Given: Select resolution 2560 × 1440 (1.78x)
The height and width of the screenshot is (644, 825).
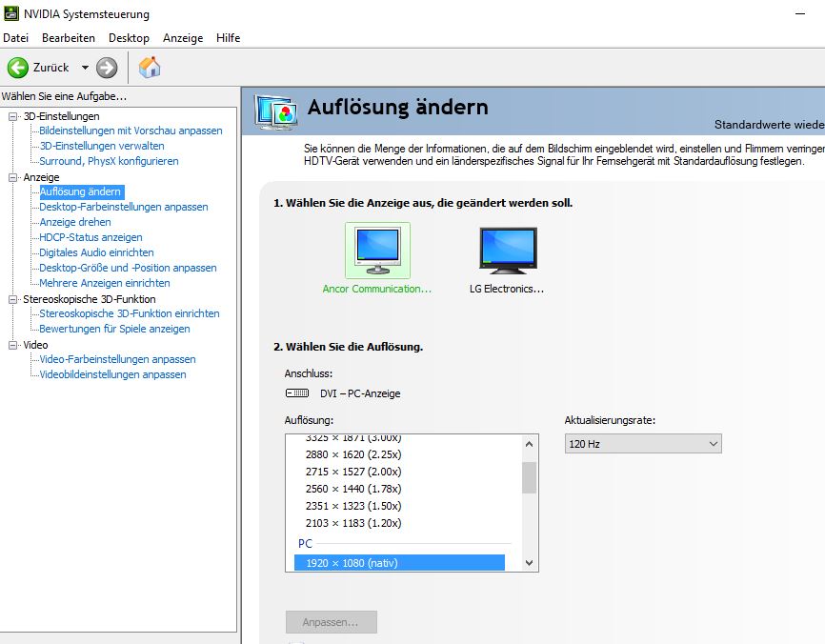Looking at the screenshot, I should pyautogui.click(x=353, y=489).
